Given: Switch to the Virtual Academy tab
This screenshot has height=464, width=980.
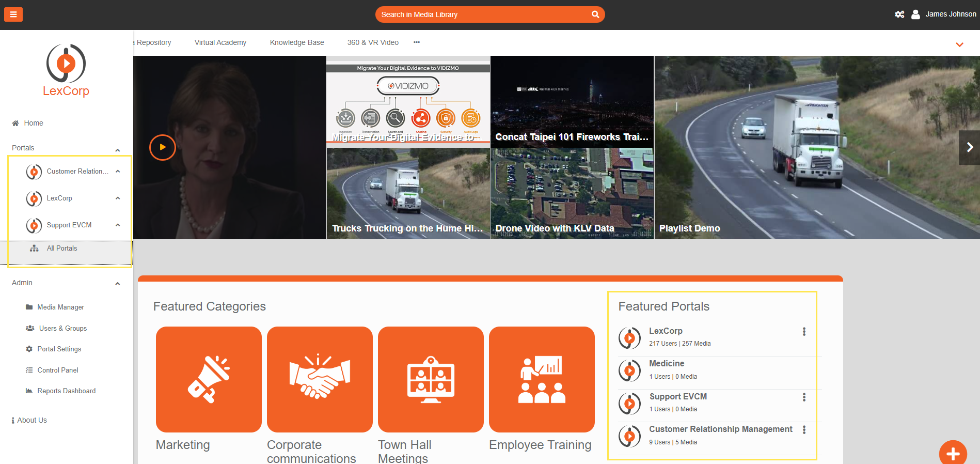Looking at the screenshot, I should [x=220, y=42].
